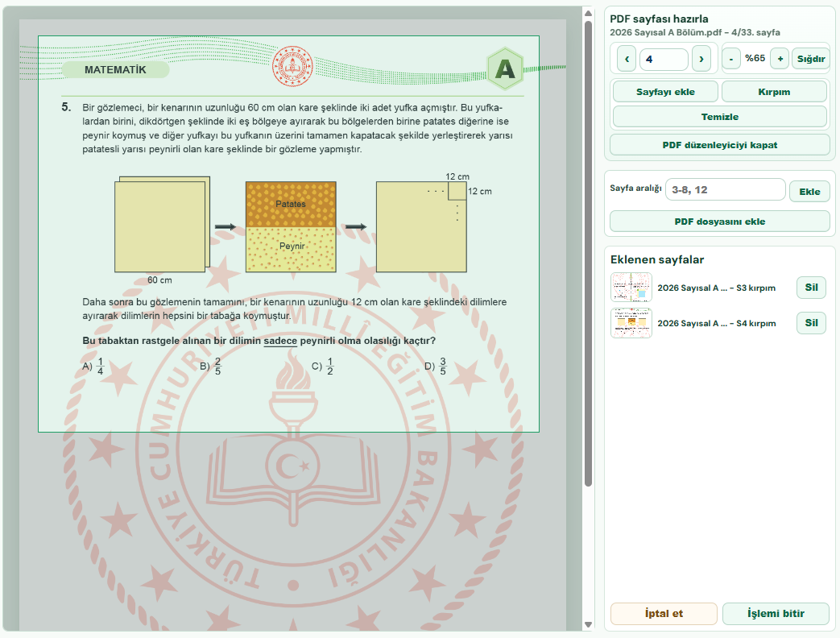Activate the Kırpım crop button
The height and width of the screenshot is (638, 840).
[x=774, y=92]
